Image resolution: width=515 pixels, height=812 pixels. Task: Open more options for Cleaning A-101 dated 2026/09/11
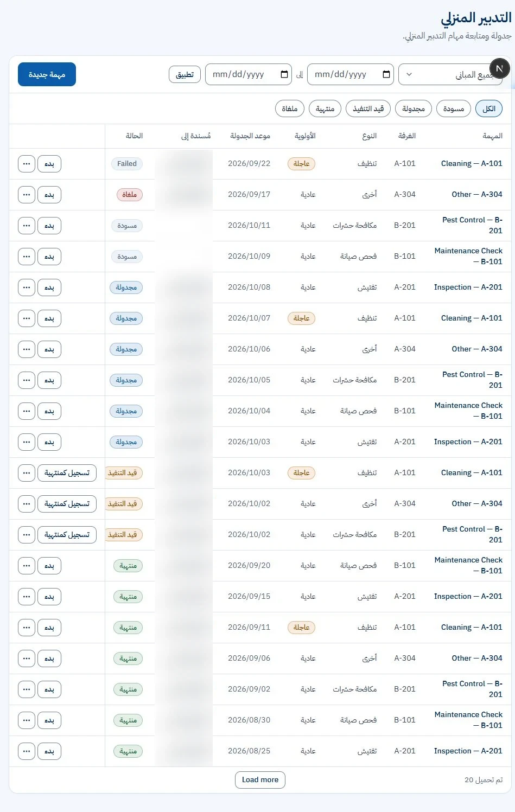click(x=27, y=628)
